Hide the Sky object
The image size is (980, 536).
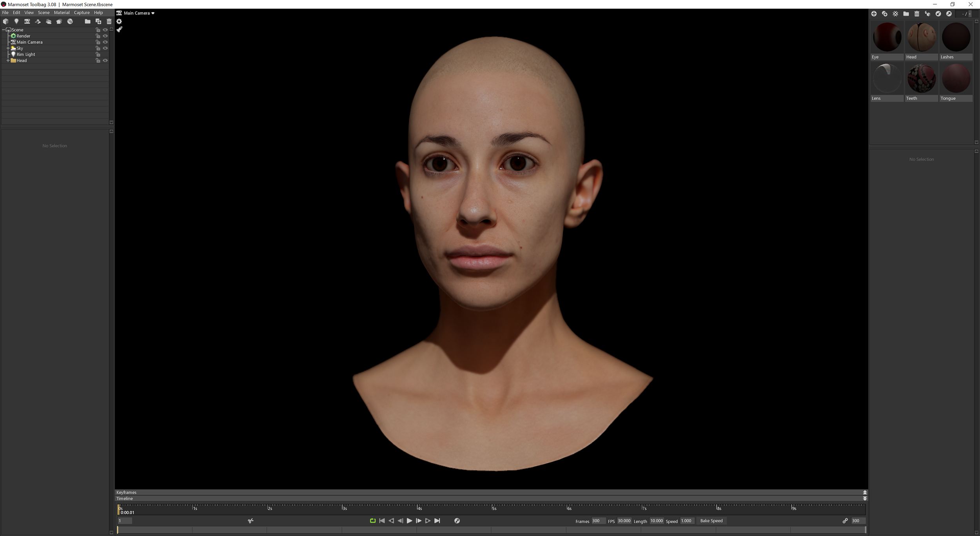click(106, 48)
